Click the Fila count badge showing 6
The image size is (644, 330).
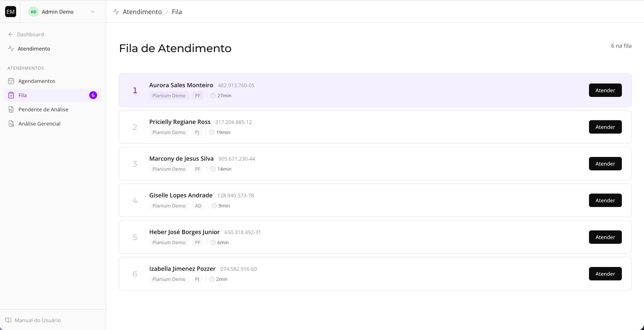[x=93, y=95]
